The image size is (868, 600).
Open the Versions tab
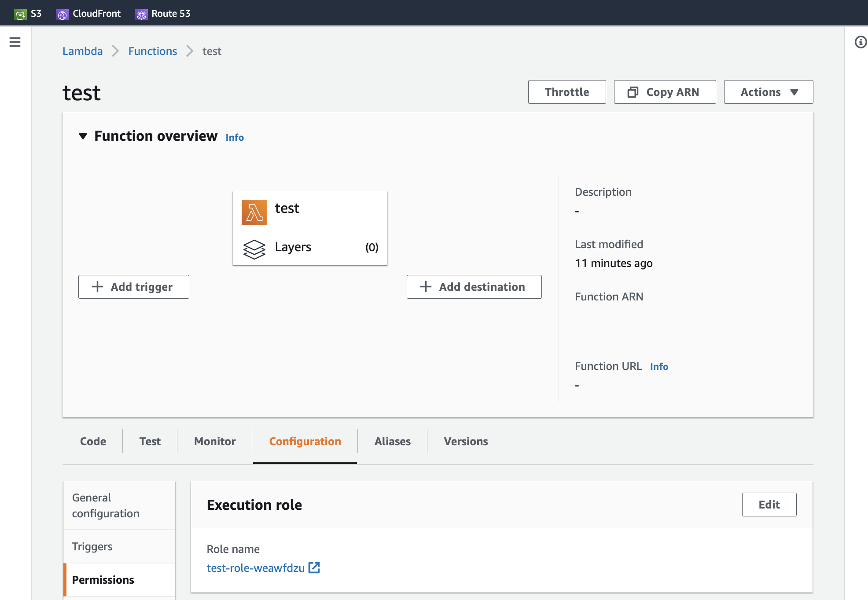click(466, 441)
